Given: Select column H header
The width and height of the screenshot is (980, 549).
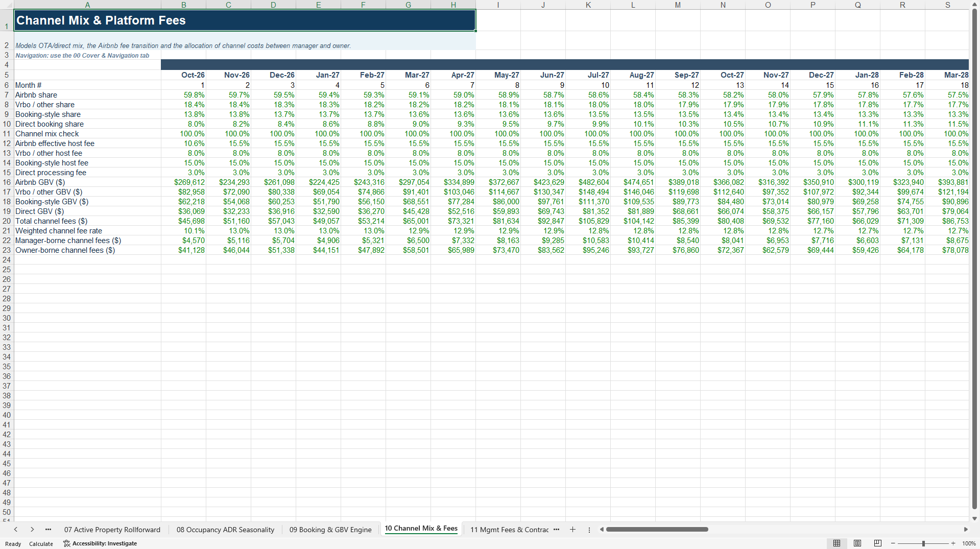Looking at the screenshot, I should click(453, 5).
